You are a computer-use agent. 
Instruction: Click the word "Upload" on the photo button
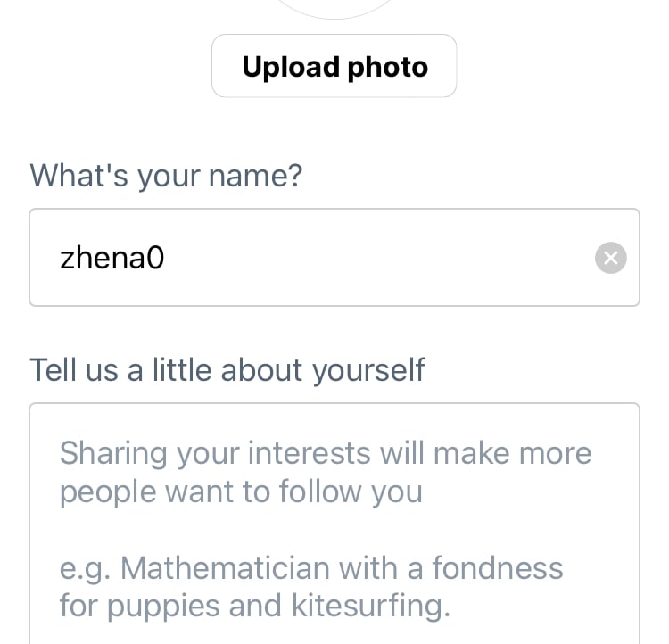291,67
